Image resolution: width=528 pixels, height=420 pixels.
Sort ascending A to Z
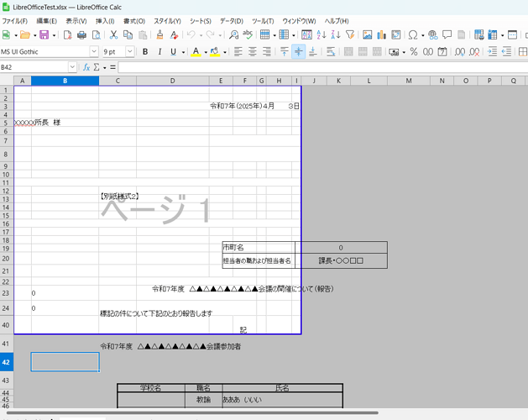point(322,34)
